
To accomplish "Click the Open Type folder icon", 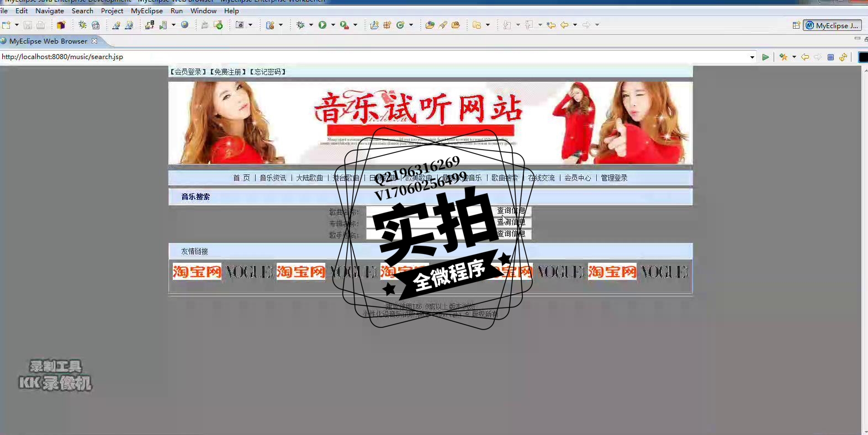I will (x=430, y=25).
